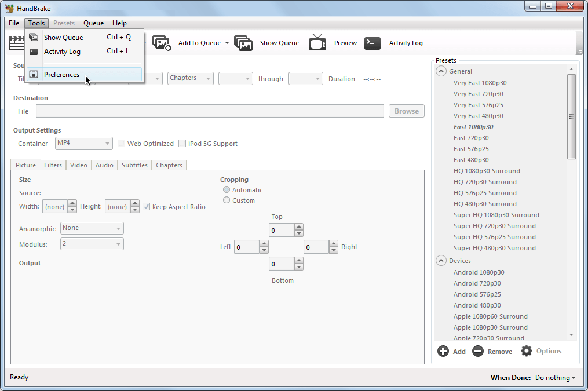Click the presets list vertical scrollbar
Screen dimensions: 588x391
571,116
